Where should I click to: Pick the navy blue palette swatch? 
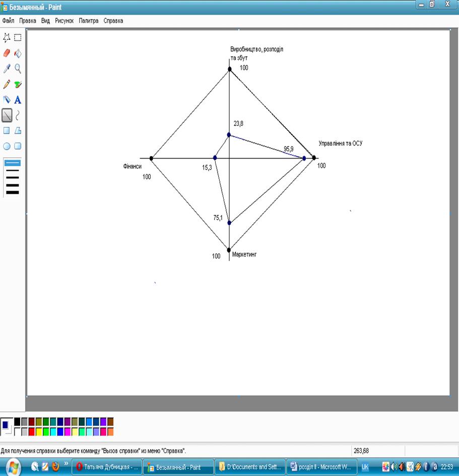(x=60, y=422)
